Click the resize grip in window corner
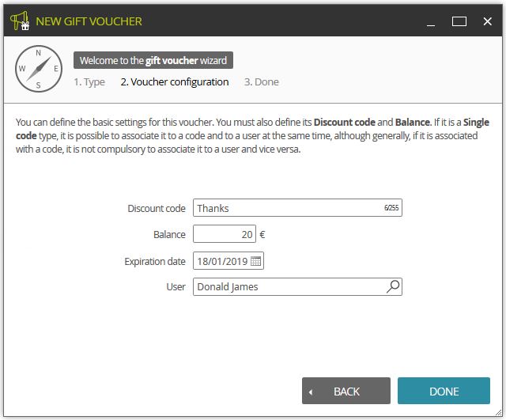506x420 pixels. [x=499, y=412]
